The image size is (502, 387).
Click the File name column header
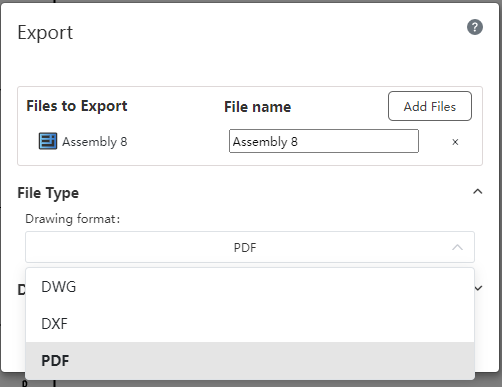[257, 107]
